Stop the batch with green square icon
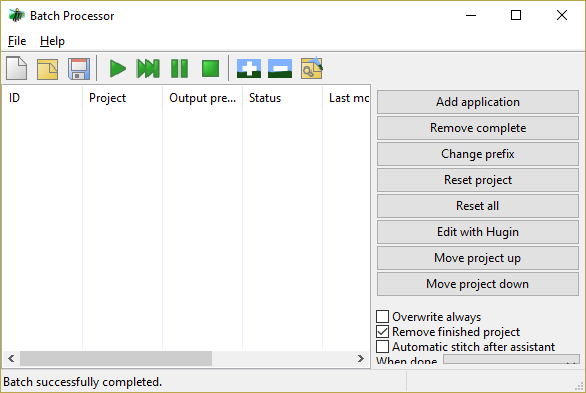 tap(210, 68)
